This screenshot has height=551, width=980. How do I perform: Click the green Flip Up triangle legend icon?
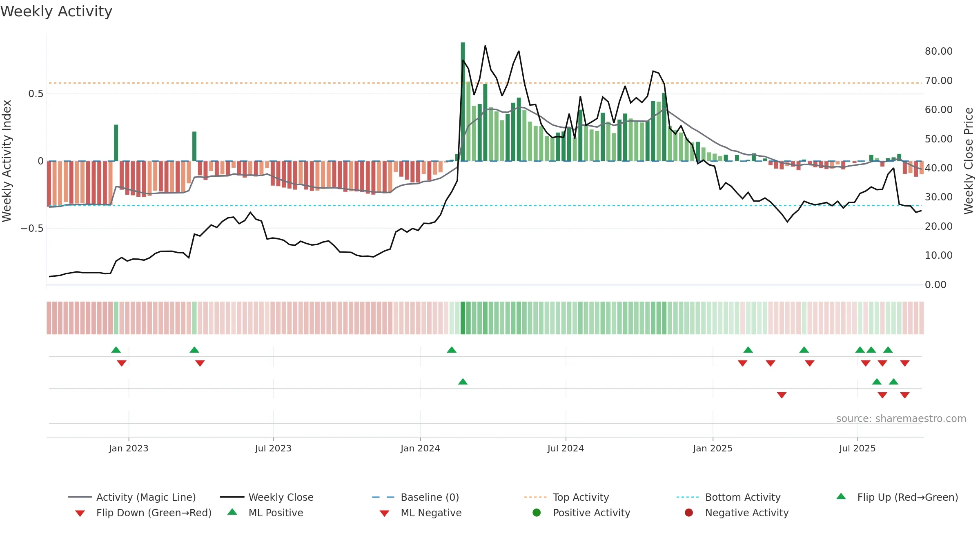(841, 496)
